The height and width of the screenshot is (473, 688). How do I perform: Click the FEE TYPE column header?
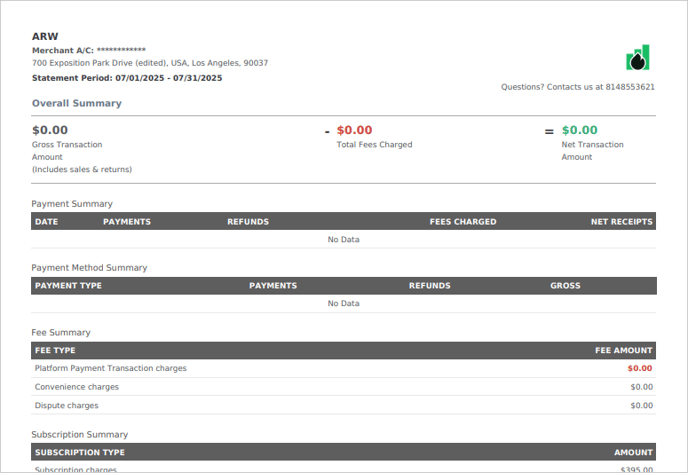click(x=55, y=351)
